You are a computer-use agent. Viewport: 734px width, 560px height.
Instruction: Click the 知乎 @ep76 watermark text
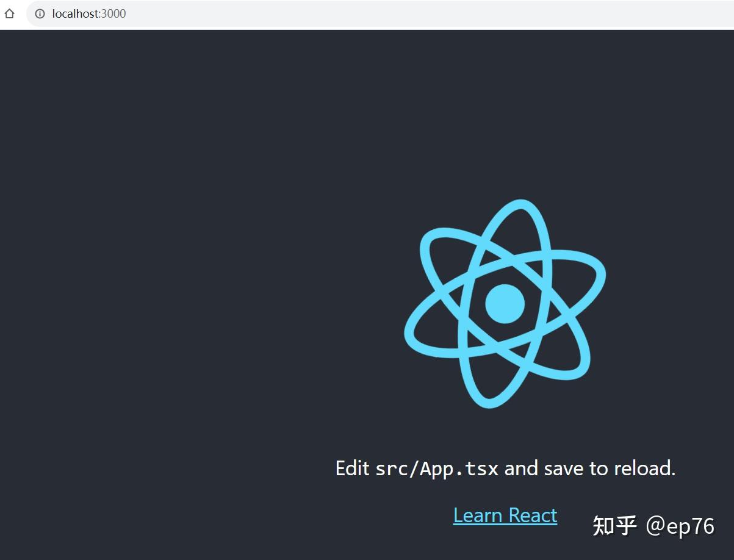tap(653, 526)
